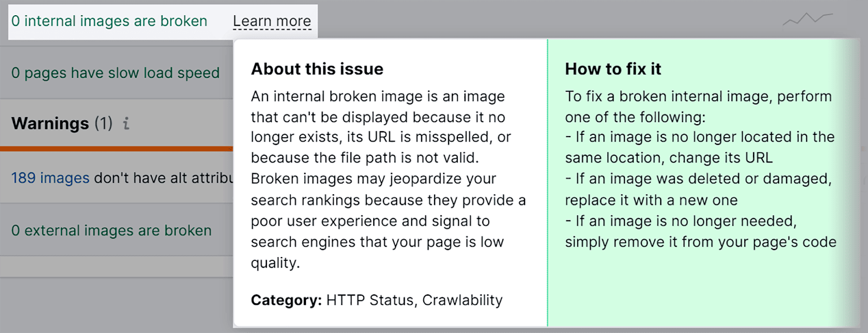Viewport: 868px width, 333px height.
Task: Click the "How to fix it" heading
Action: point(613,69)
